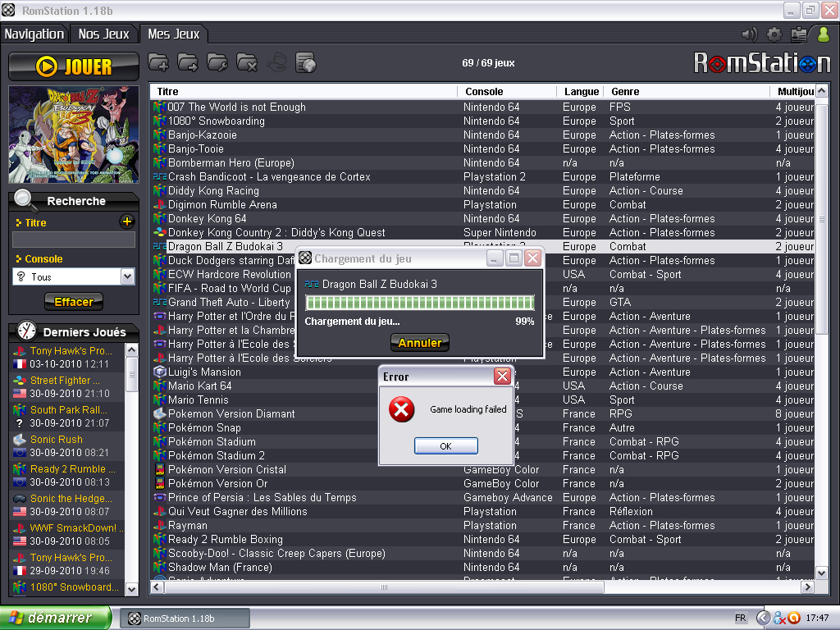The height and width of the screenshot is (630, 840).
Task: Click the list with globe icon
Action: [x=306, y=62]
